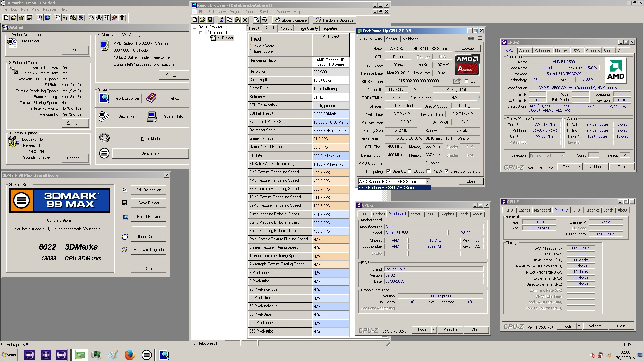The height and width of the screenshot is (362, 644).
Task: Click Hardware Upgrade in Result Browser toolbar
Action: click(x=334, y=20)
